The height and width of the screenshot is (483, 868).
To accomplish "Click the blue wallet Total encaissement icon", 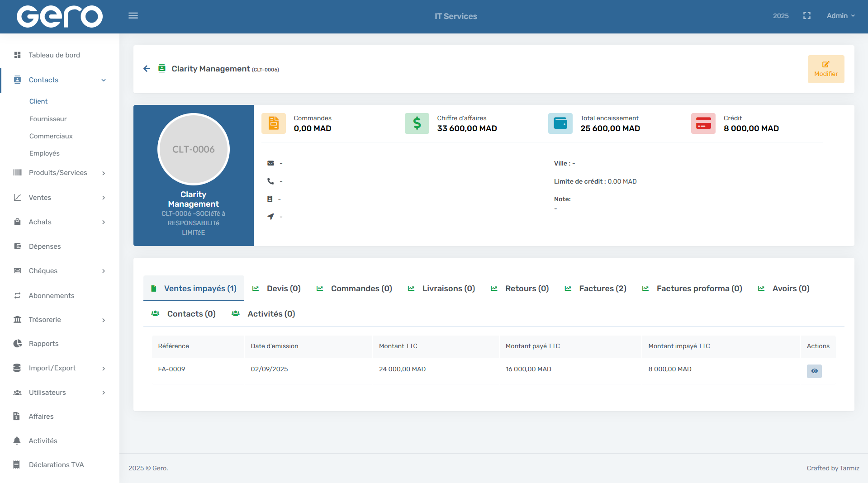I will click(x=560, y=123).
